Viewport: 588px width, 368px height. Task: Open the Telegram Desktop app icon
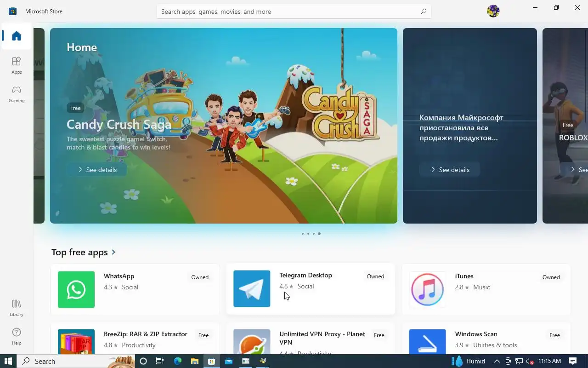coord(252,288)
